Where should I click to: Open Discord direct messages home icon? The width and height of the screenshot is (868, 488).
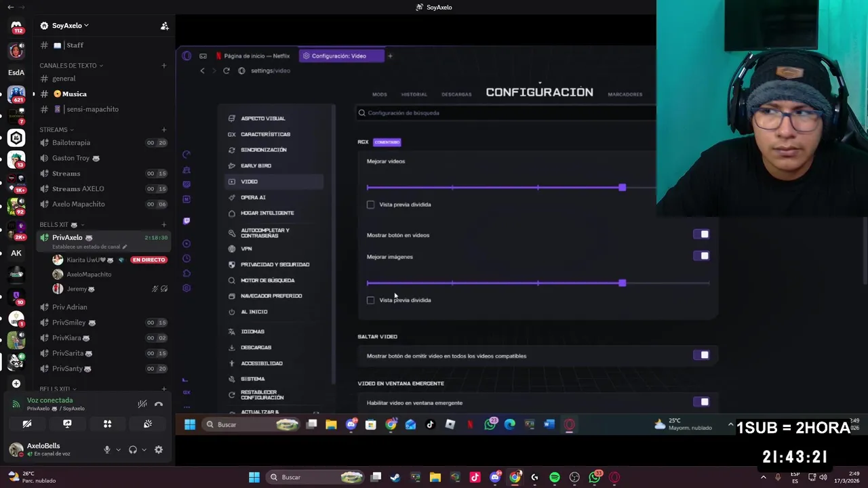(16, 26)
